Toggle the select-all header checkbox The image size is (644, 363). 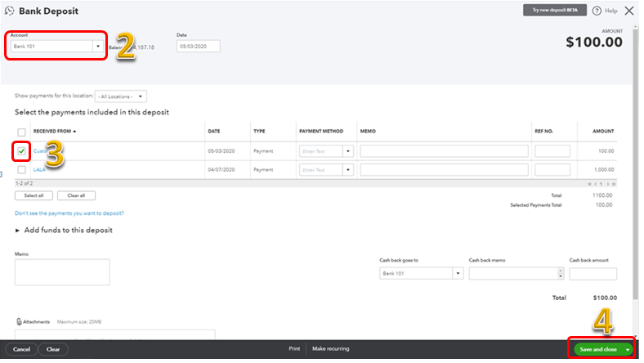tap(21, 132)
